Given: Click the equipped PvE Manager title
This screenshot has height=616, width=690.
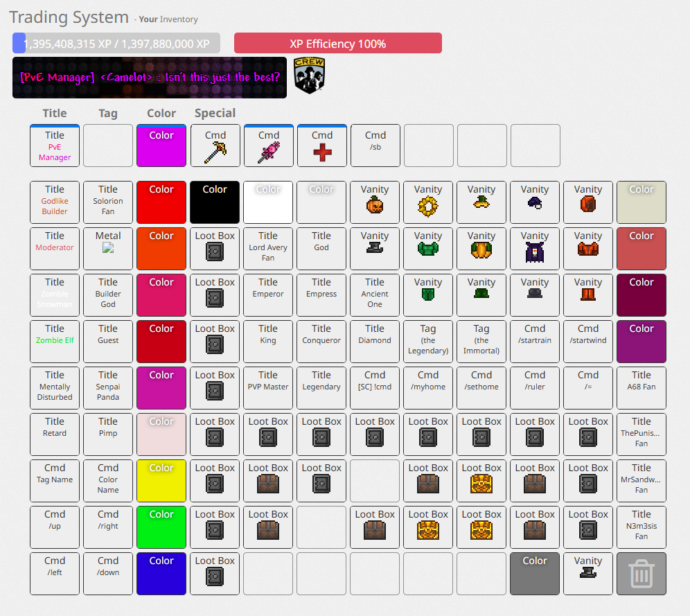Looking at the screenshot, I should coord(55,146).
